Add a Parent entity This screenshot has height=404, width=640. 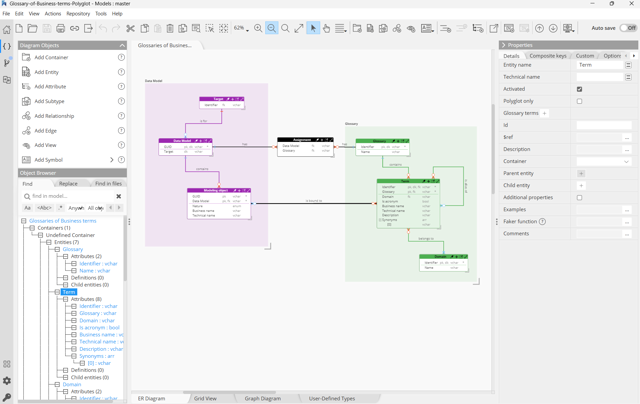click(581, 173)
